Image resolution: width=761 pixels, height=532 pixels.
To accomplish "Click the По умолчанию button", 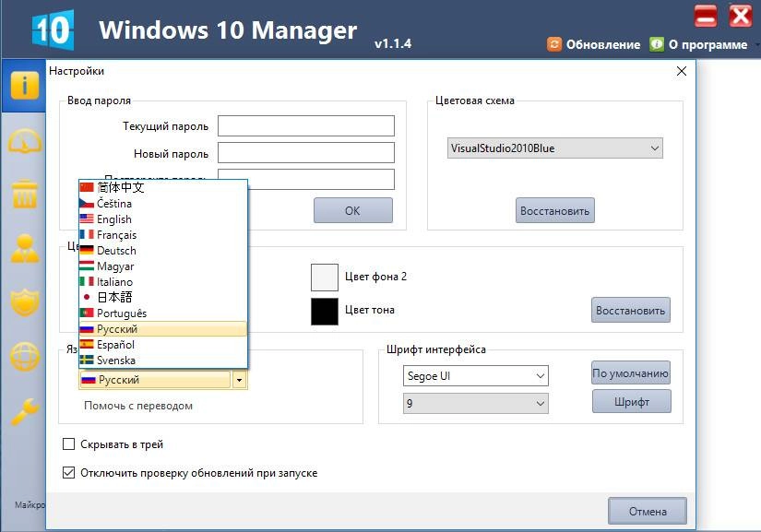I will [x=631, y=373].
